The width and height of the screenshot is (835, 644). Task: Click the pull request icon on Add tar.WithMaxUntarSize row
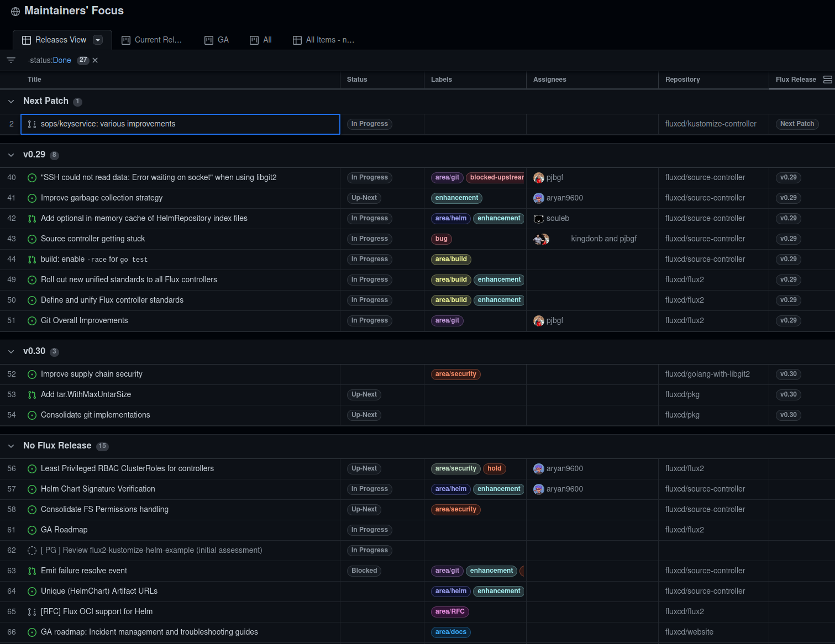tap(31, 394)
